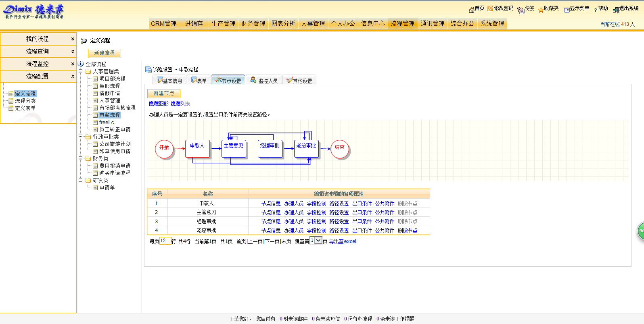644x324 pixels.
Task: Open the 系统管理 menu
Action: [492, 24]
